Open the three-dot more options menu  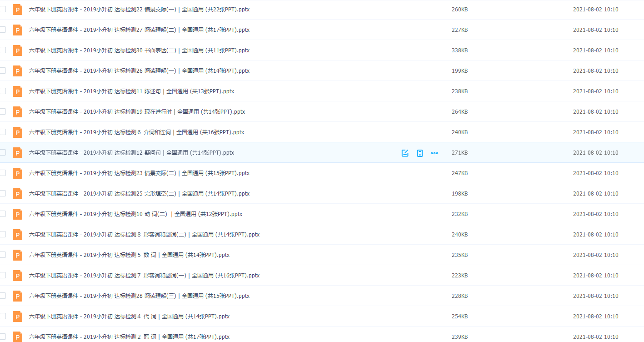click(x=434, y=153)
